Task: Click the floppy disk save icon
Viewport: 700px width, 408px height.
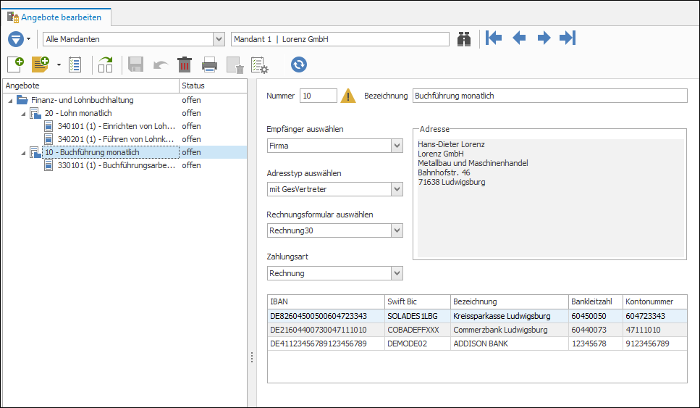Action: (136, 65)
